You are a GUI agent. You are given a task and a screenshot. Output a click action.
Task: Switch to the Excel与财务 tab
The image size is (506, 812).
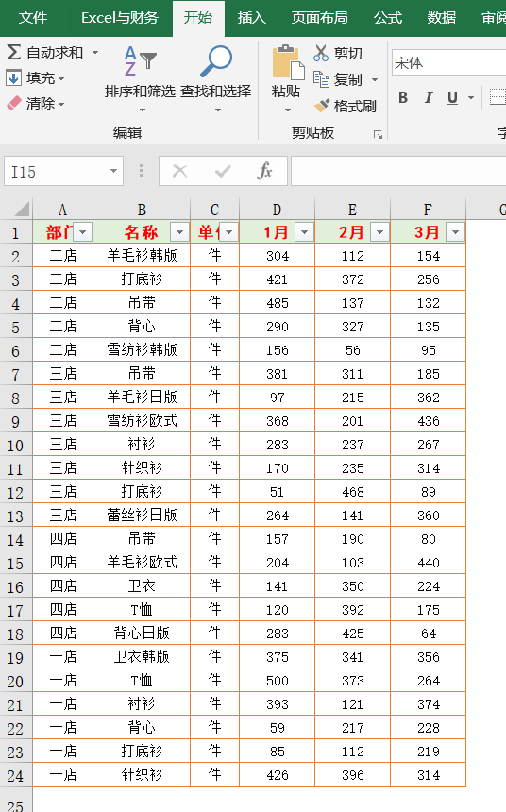120,18
